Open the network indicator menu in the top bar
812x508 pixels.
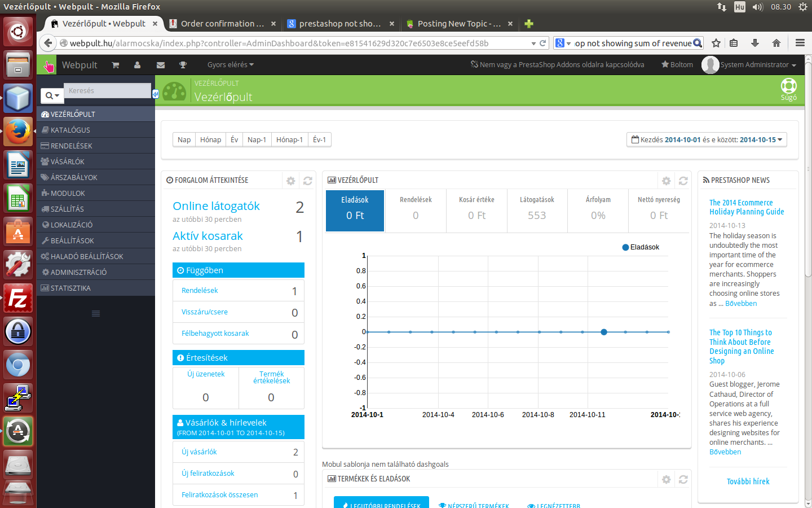pyautogui.click(x=722, y=7)
